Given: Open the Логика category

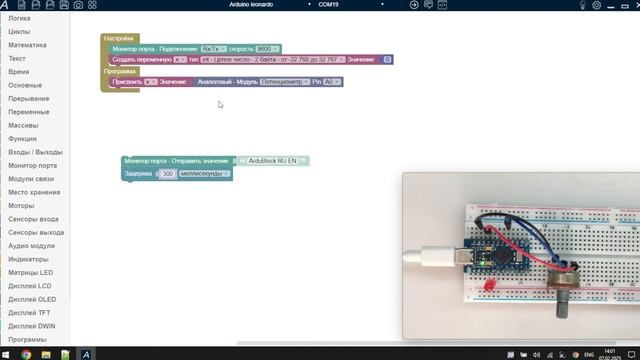Looking at the screenshot, I should tap(19, 18).
